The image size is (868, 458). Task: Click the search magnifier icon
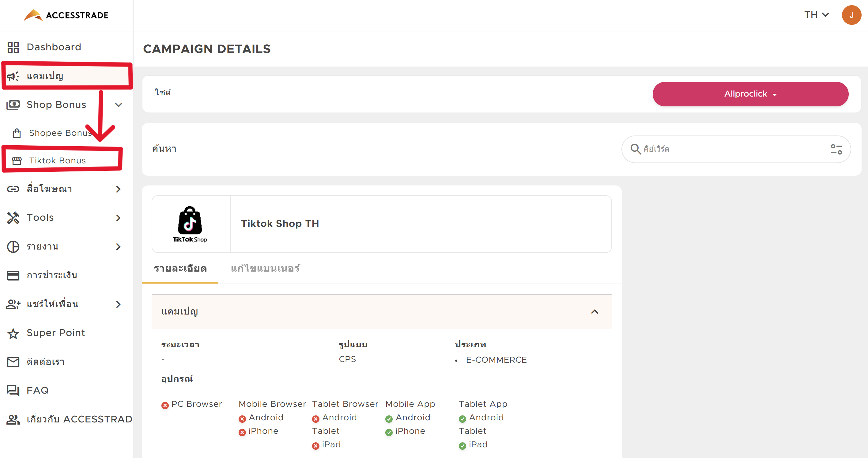click(636, 149)
